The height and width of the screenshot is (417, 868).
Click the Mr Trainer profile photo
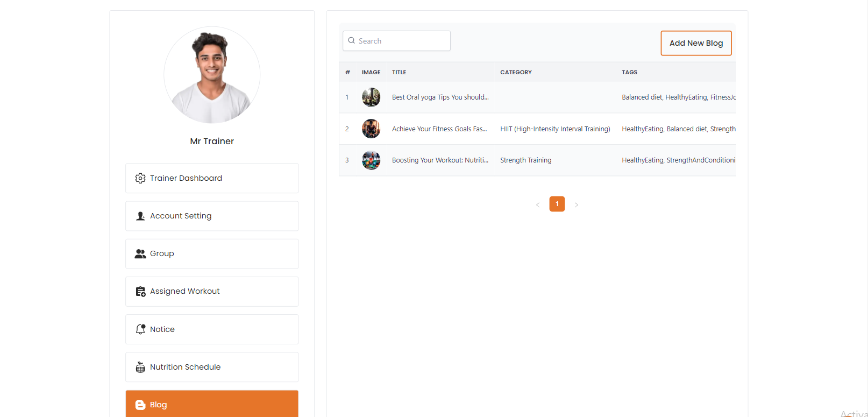212,75
